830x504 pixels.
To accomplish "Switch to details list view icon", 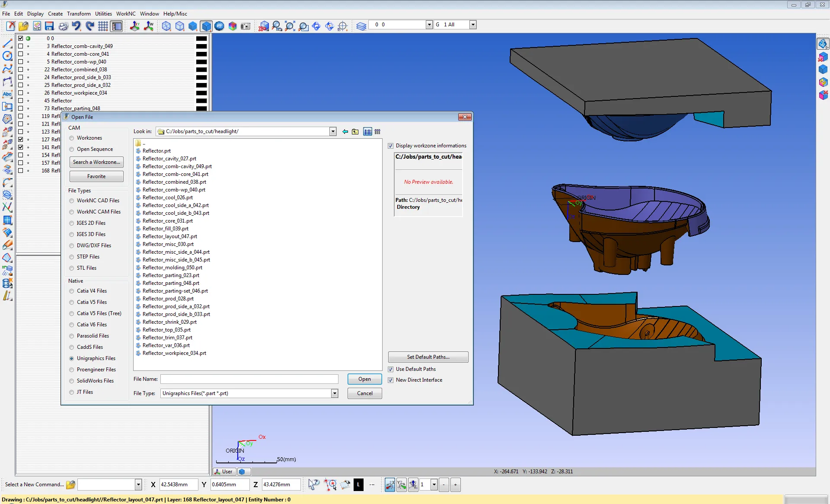I will 377,132.
